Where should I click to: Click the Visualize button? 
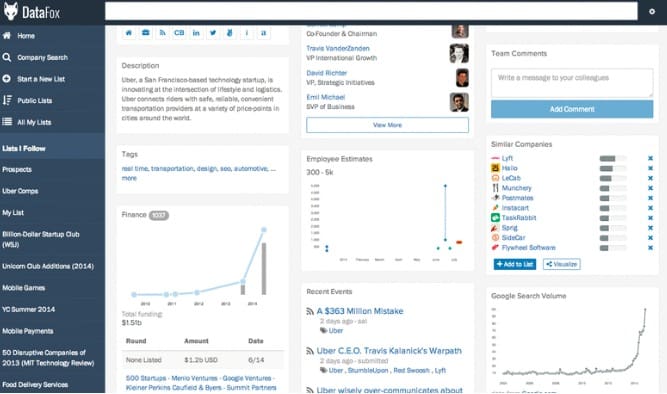click(562, 264)
